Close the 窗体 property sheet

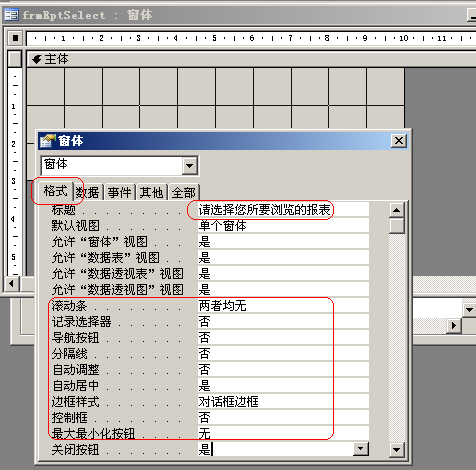point(399,141)
